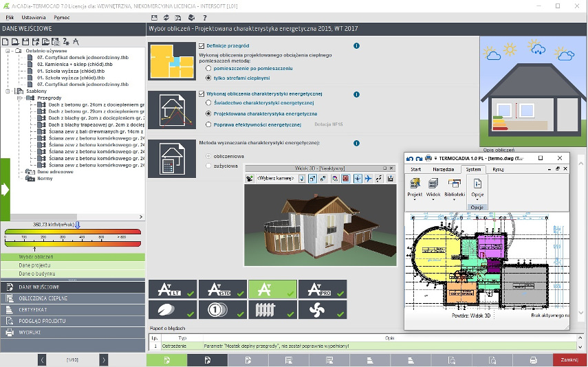Click the next page arrow beside [1/10]

pos(103,360)
